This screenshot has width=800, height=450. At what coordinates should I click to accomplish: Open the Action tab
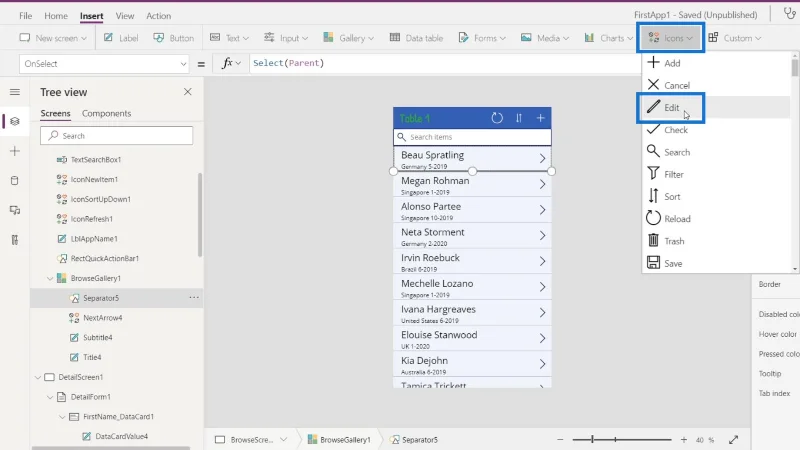click(x=159, y=16)
